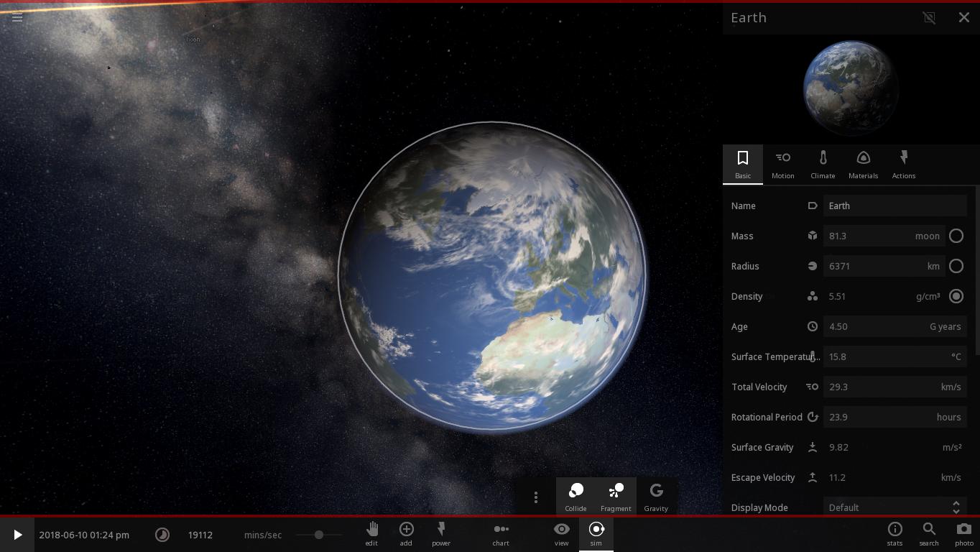This screenshot has width=980, height=552.
Task: Toggle the panel pin camera icon
Action: [x=929, y=17]
